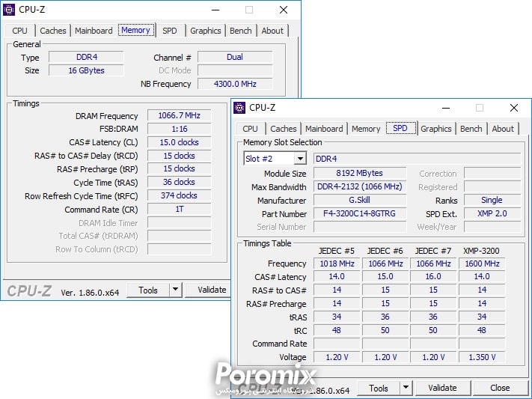532x399 pixels.
Task: Switch to SPD tab in back window
Action: (170, 31)
